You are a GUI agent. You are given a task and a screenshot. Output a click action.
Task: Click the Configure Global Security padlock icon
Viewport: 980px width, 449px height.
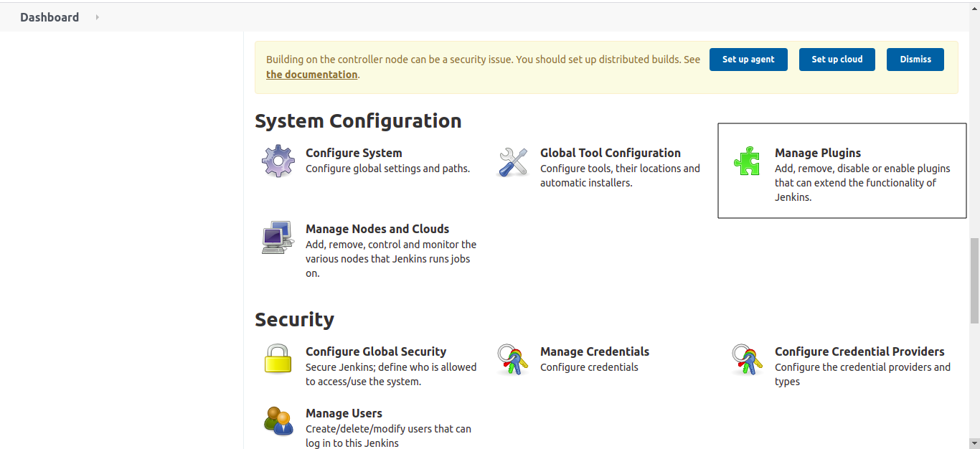pyautogui.click(x=278, y=359)
